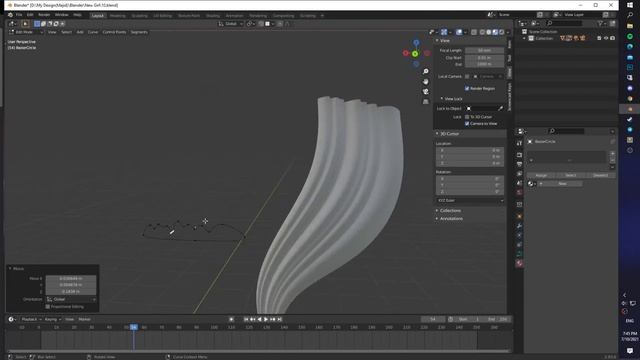Image resolution: width=640 pixels, height=360 pixels.
Task: Click New to create a material
Action: [562, 184]
